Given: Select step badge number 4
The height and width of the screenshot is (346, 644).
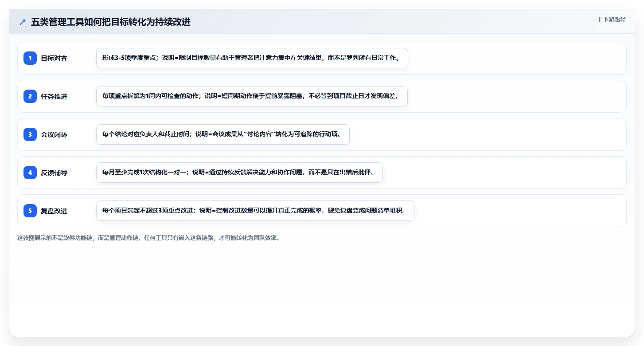Looking at the screenshot, I should [30, 173].
